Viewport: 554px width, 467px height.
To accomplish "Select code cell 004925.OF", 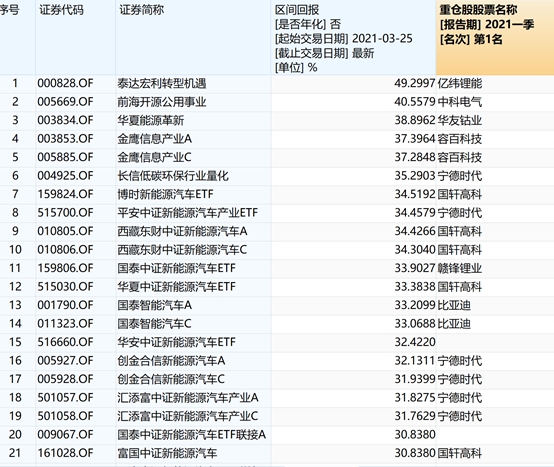I will point(65,176).
